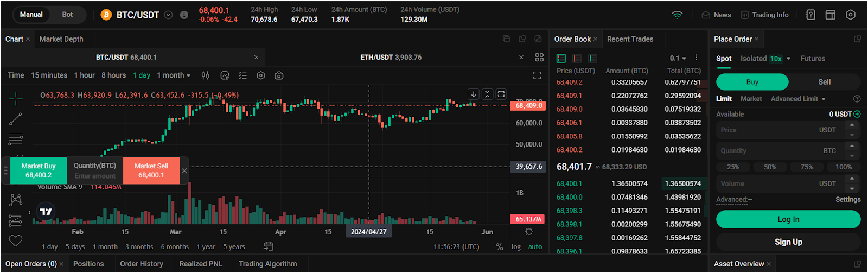Click the Quantity(BTC) enter amount field
Screen dimensions: 868x273
coord(95,170)
